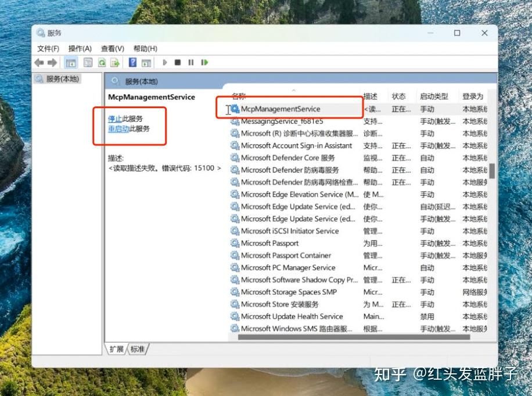This screenshot has width=532, height=396.
Task: Click gear icon of Microsoft Passport row
Action: pyautogui.click(x=235, y=243)
